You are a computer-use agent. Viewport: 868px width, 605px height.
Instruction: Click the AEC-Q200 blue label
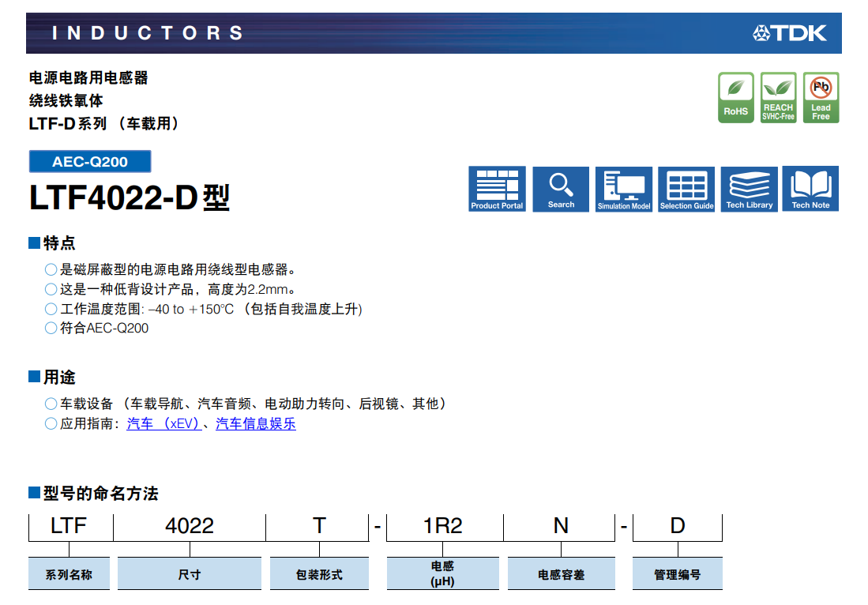90,162
